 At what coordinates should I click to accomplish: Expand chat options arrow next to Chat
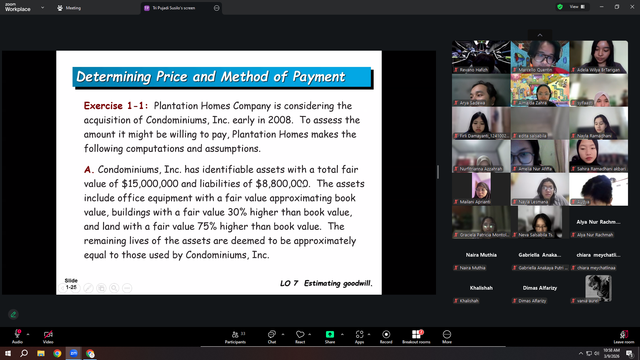coord(282,334)
